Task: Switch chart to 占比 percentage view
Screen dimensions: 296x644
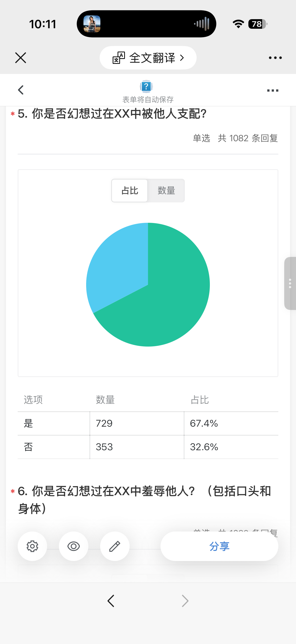Action: pyautogui.click(x=130, y=191)
